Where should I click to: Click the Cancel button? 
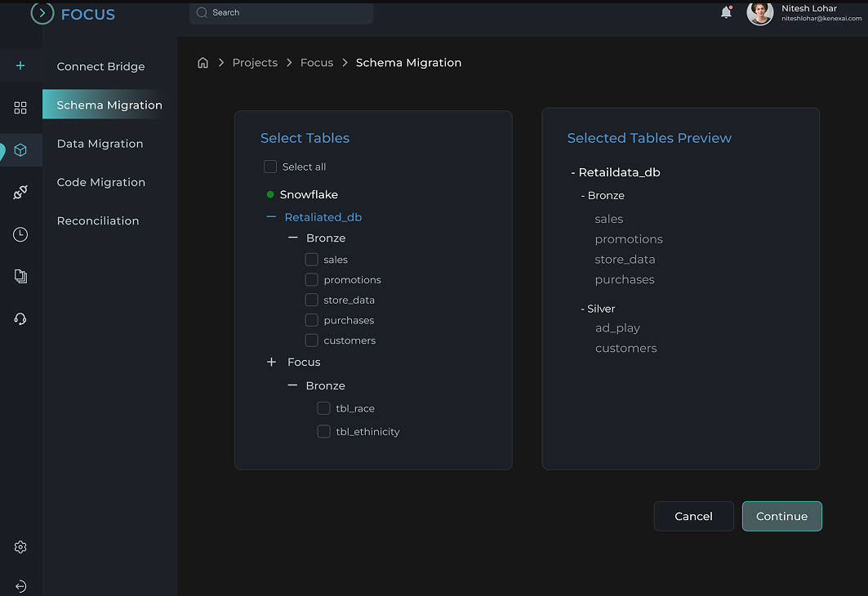693,516
